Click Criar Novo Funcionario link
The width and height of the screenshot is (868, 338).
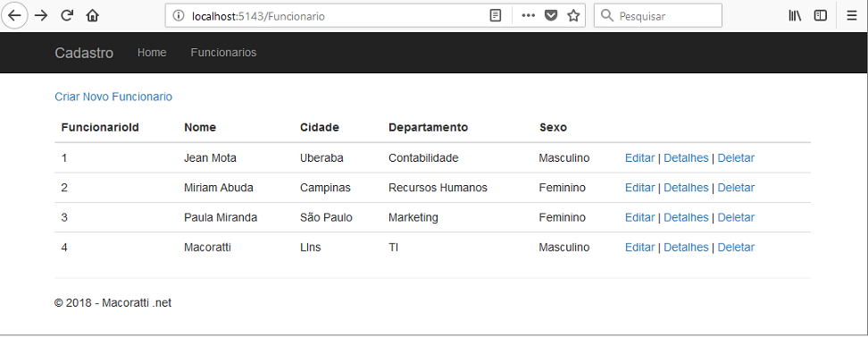pos(113,97)
